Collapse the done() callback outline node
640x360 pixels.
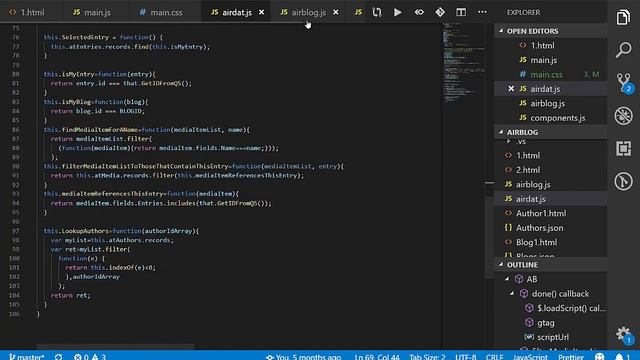point(512,293)
